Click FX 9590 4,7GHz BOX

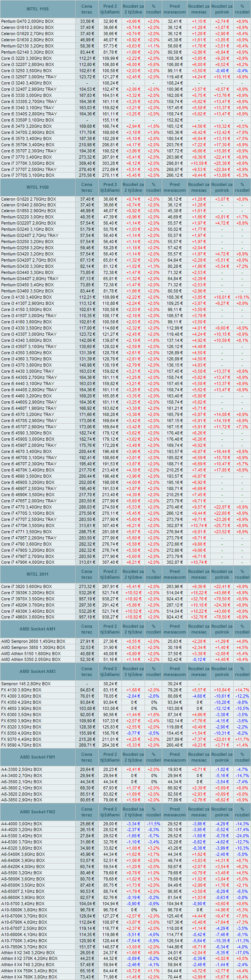21,745
